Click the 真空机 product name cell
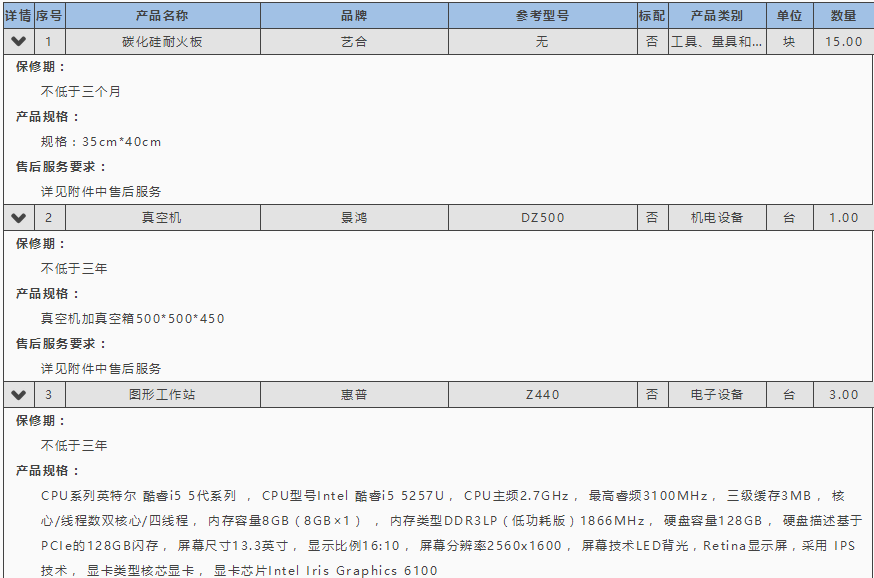The height and width of the screenshot is (578, 874). [x=162, y=218]
